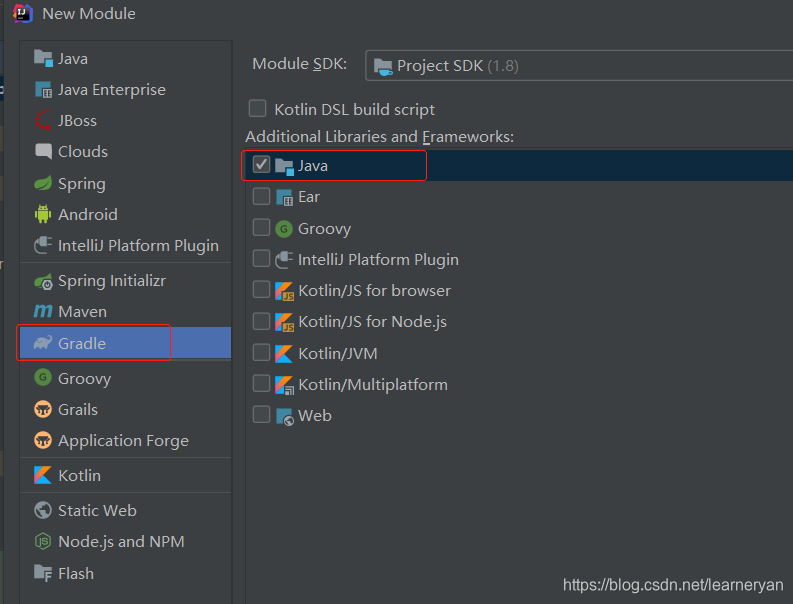The height and width of the screenshot is (604, 793).
Task: Select Spring module type
Action: tap(125, 183)
